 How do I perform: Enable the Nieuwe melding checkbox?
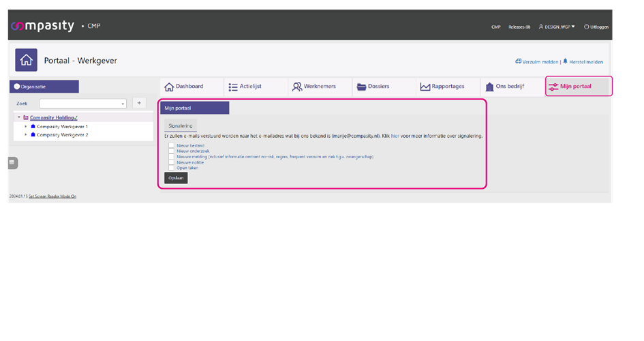pyautogui.click(x=171, y=157)
